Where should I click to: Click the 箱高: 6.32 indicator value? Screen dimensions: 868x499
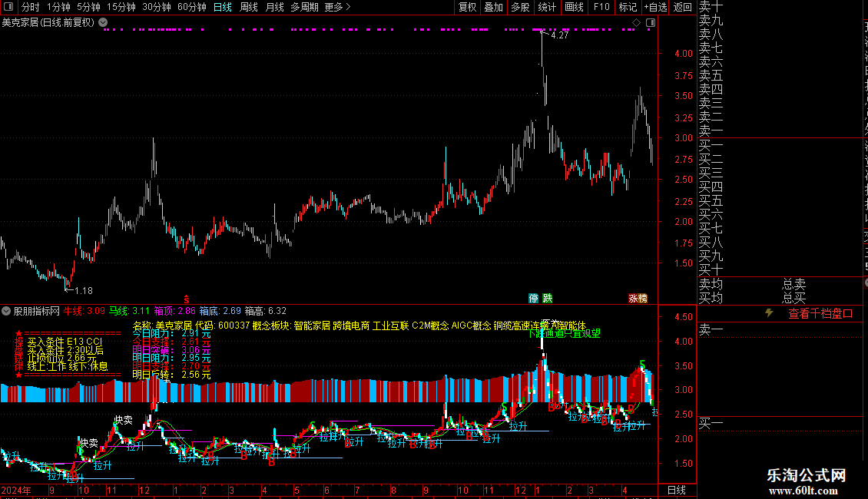coord(266,312)
